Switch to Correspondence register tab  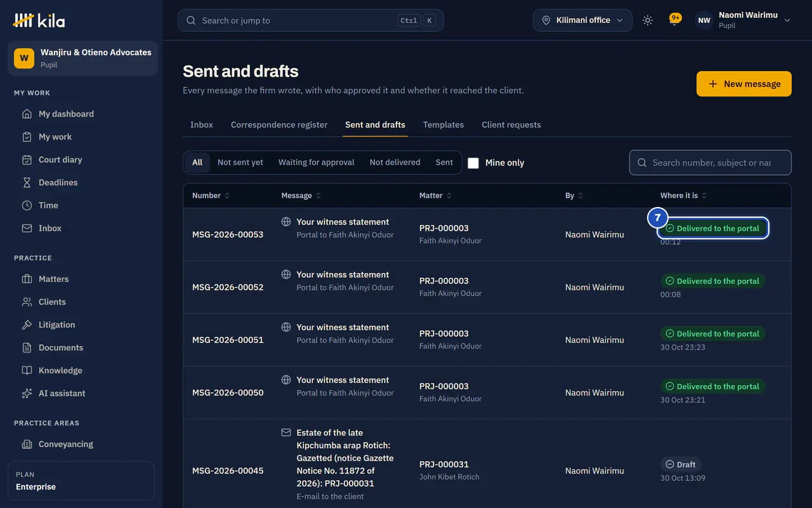tap(279, 124)
